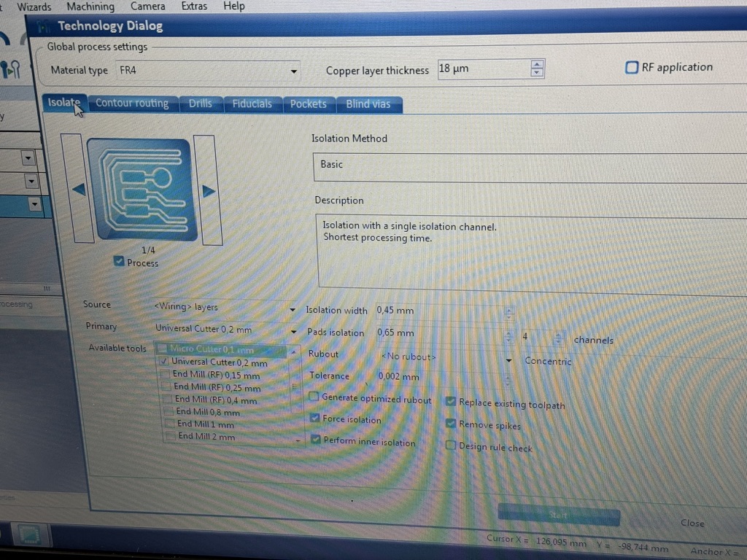This screenshot has width=747, height=560.
Task: Open the Rubout dropdown
Action: tap(508, 360)
